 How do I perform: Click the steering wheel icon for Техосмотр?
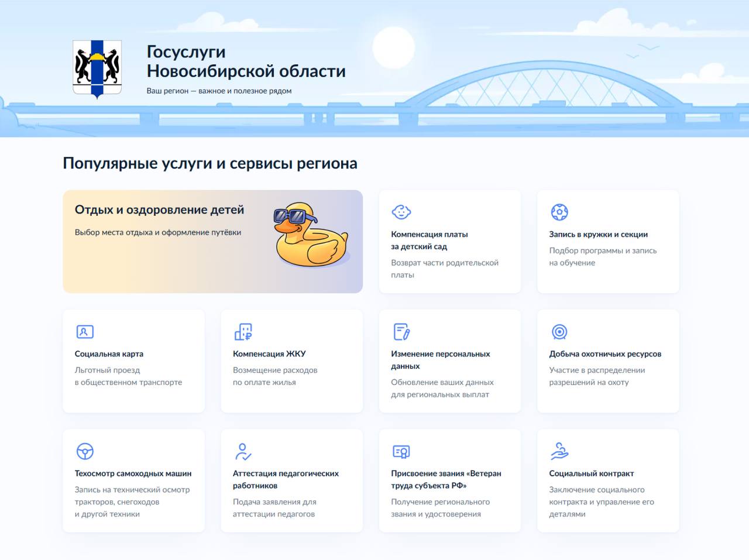point(85,451)
